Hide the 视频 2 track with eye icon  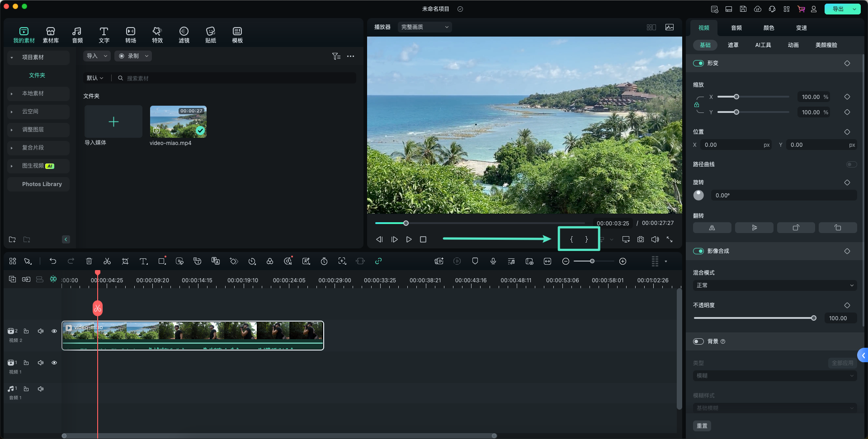point(54,332)
